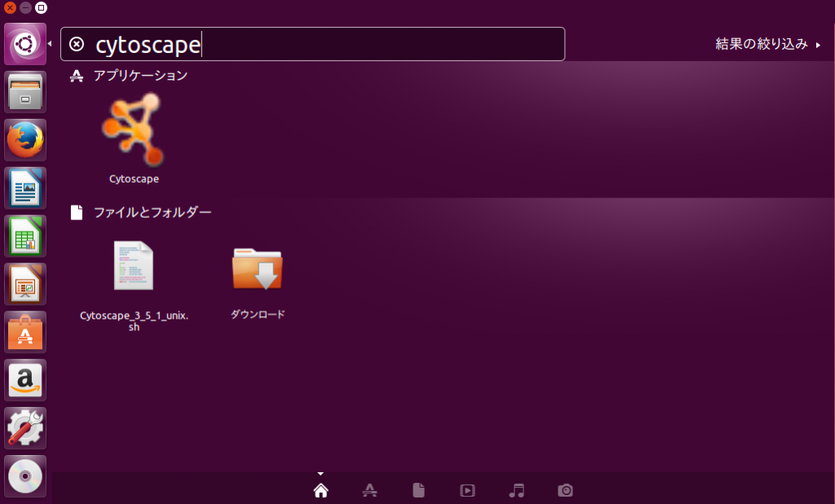Launch the Cytoscape application icon

point(133,130)
